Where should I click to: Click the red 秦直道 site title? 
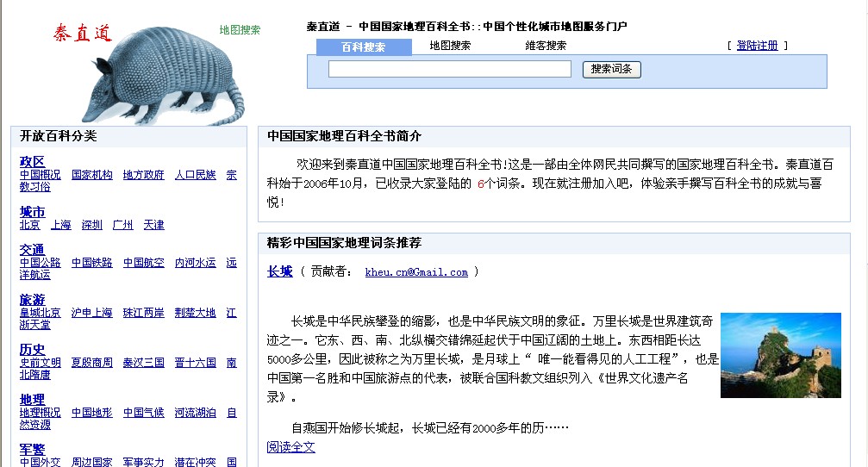pyautogui.click(x=83, y=34)
